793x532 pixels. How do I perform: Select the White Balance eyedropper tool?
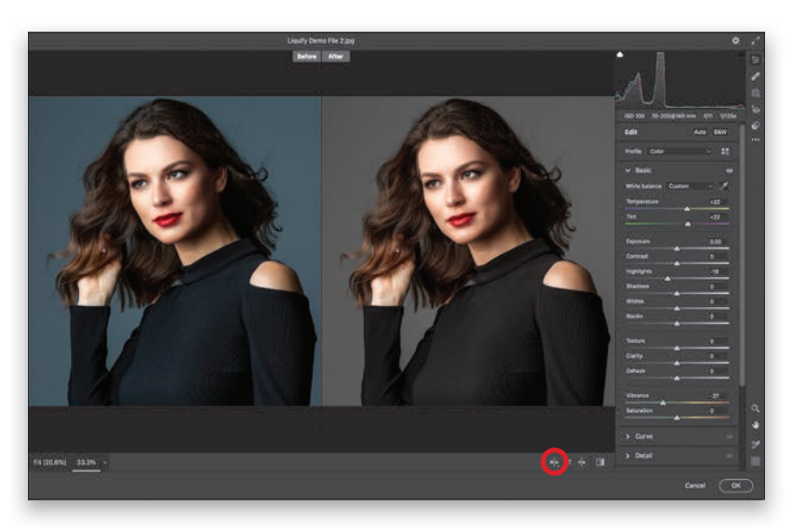(723, 186)
